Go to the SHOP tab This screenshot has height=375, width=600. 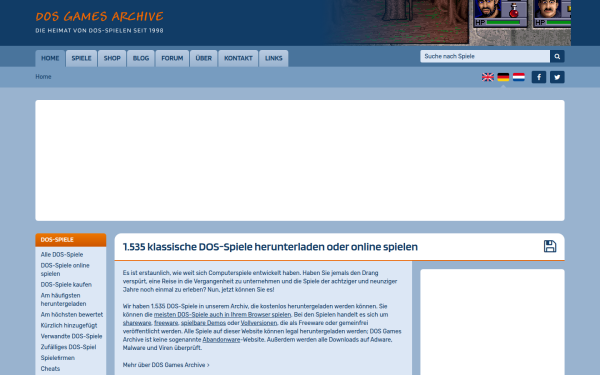112,59
